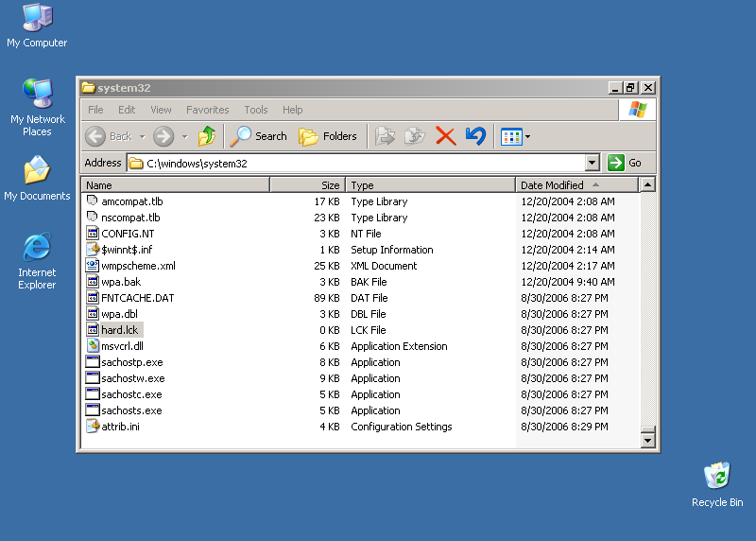
Task: Select the msvcrl.dll file icon
Action: [92, 345]
